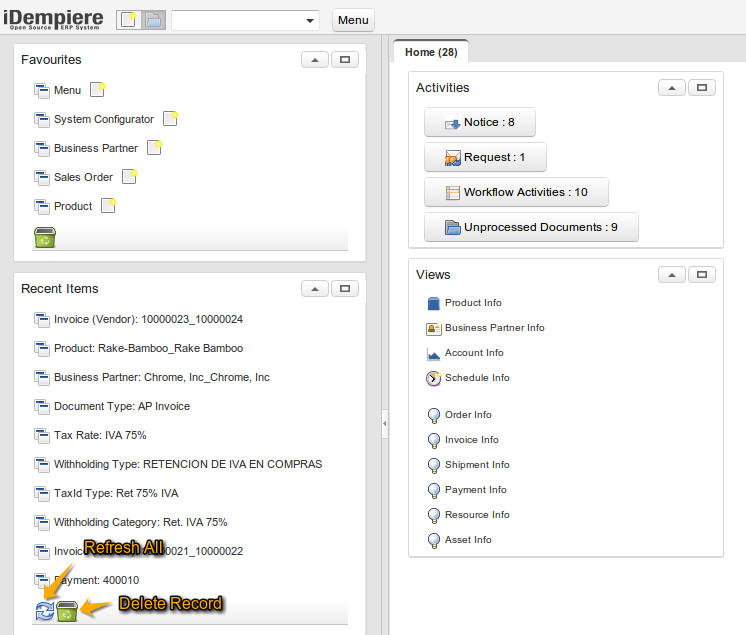Open recent item Tax Rate: IVA 75%
The height and width of the screenshot is (635, 746).
[100, 435]
